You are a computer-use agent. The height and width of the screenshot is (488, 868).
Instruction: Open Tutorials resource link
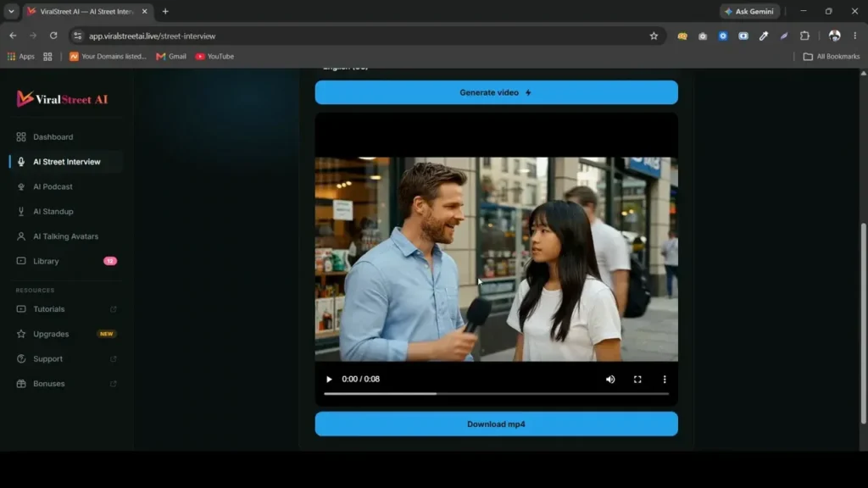(x=65, y=308)
